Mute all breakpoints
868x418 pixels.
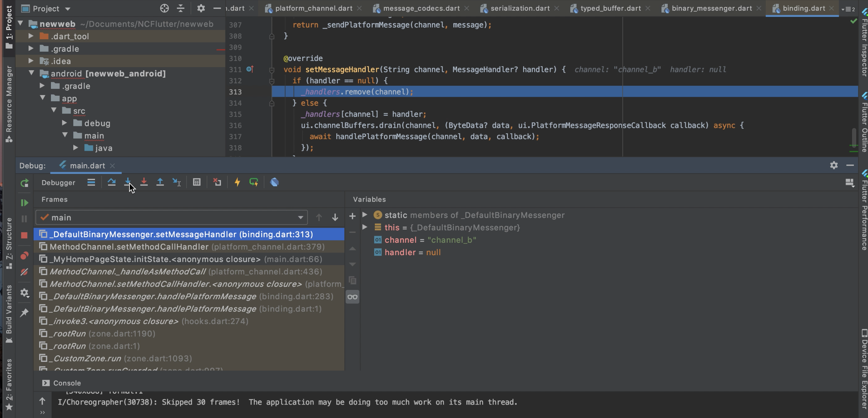24,272
